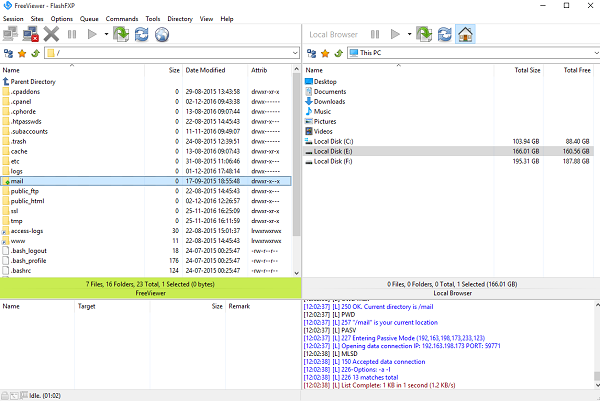Open the Session menu
Screen dimensions: 600x401
(13, 19)
